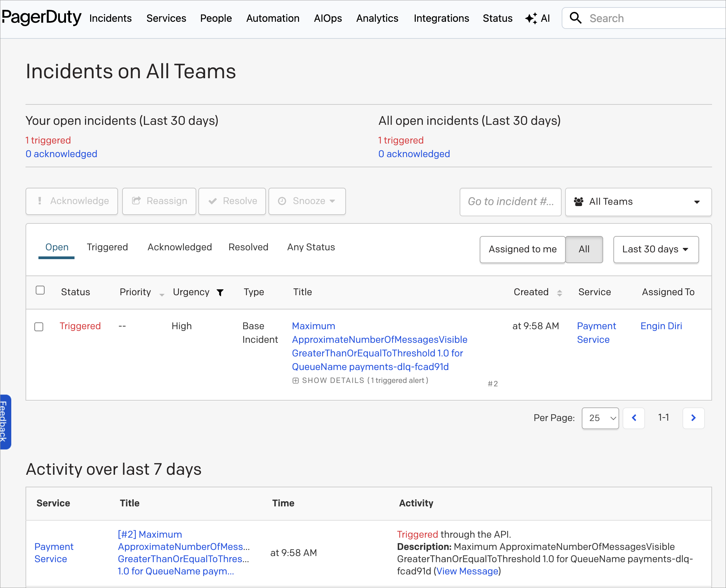Open the Analytics nav menu

[377, 18]
